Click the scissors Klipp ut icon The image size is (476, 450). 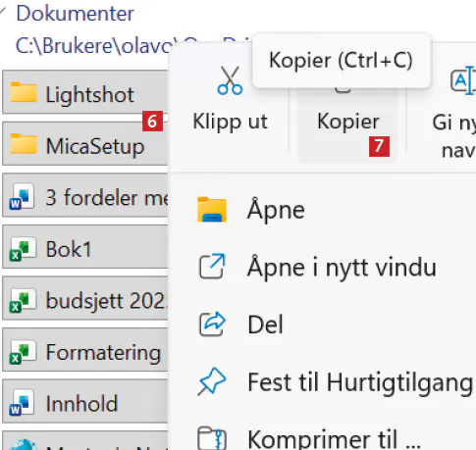230,80
